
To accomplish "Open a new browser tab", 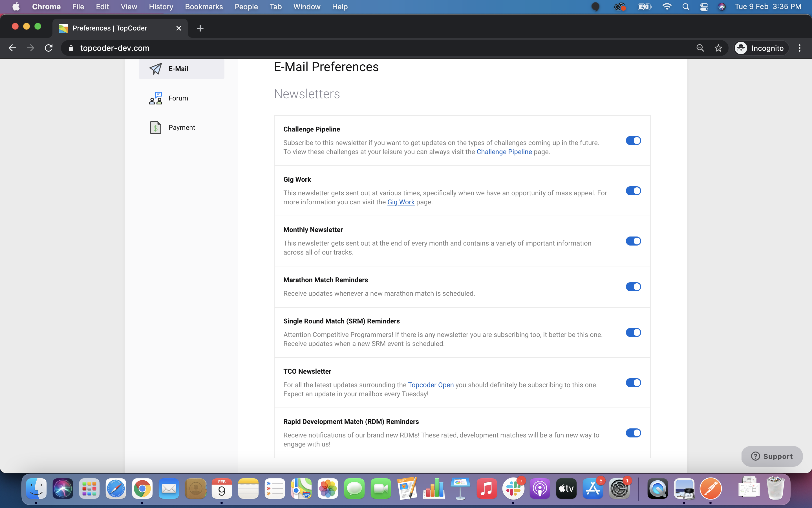I will coord(200,28).
